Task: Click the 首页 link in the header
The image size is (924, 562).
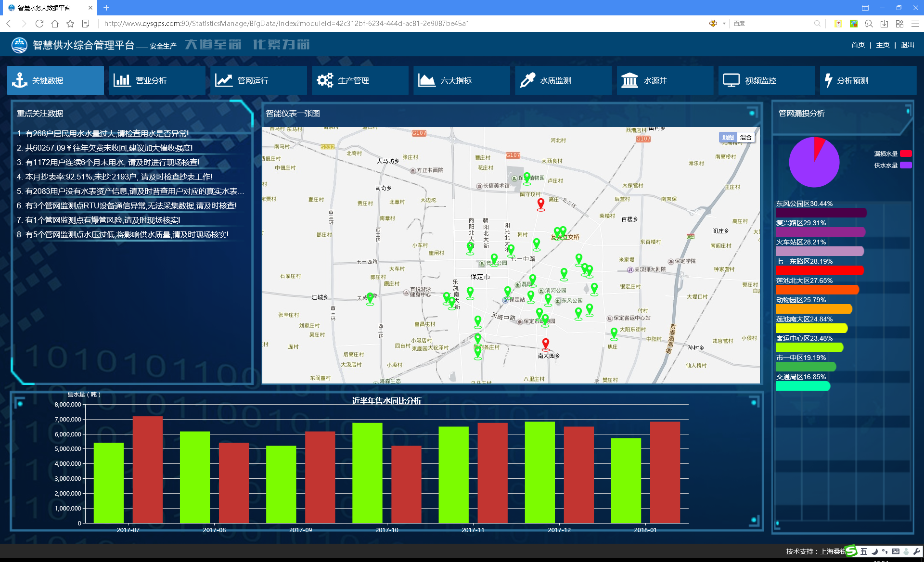Action: (858, 45)
